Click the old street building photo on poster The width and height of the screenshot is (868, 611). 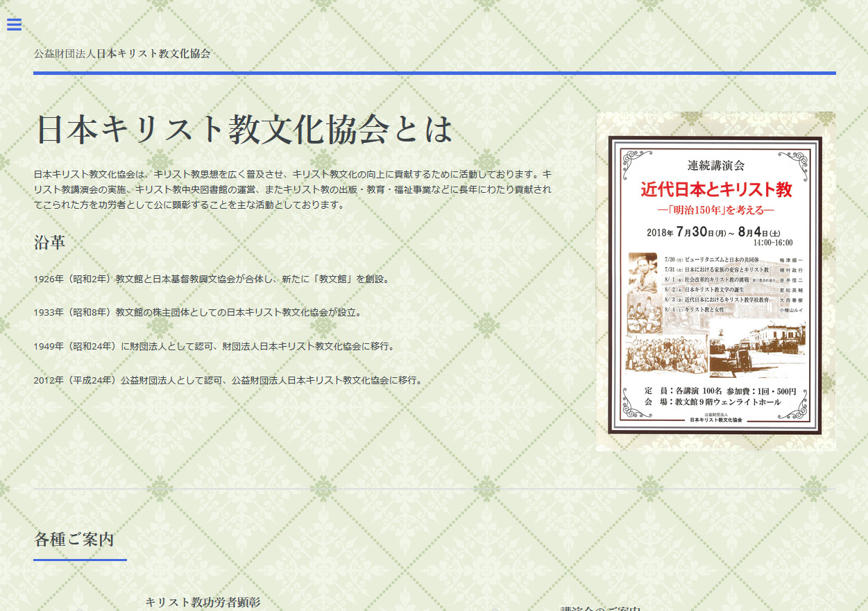[x=758, y=350]
